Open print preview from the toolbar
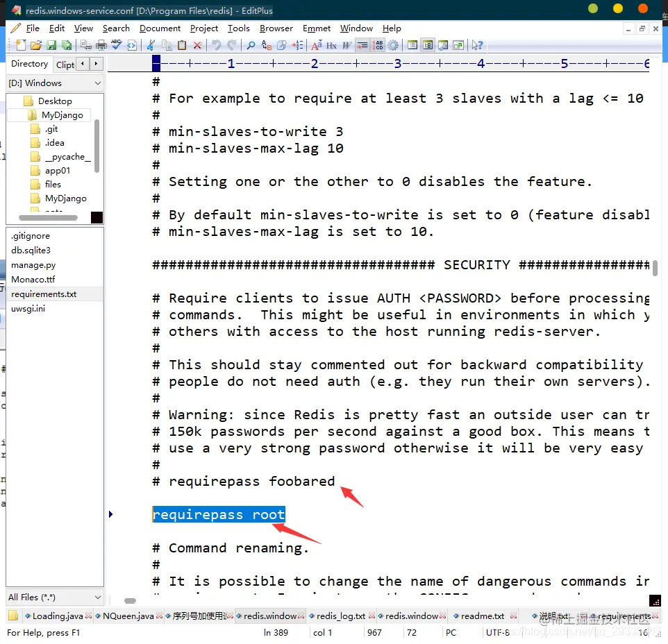 pyautogui.click(x=86, y=45)
